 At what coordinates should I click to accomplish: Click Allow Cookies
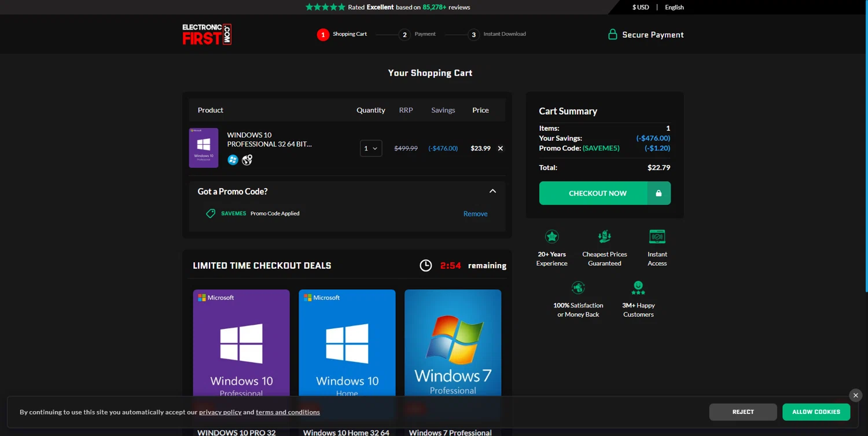click(x=816, y=412)
